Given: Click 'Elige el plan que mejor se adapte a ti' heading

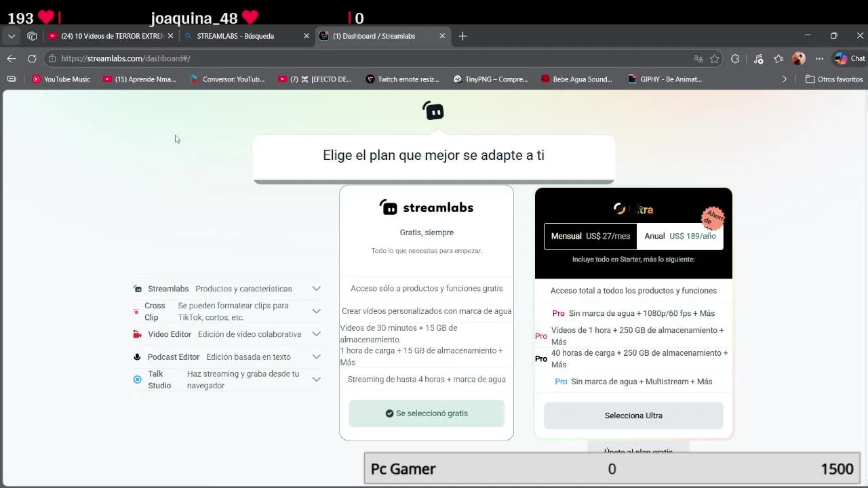Looking at the screenshot, I should pos(433,155).
